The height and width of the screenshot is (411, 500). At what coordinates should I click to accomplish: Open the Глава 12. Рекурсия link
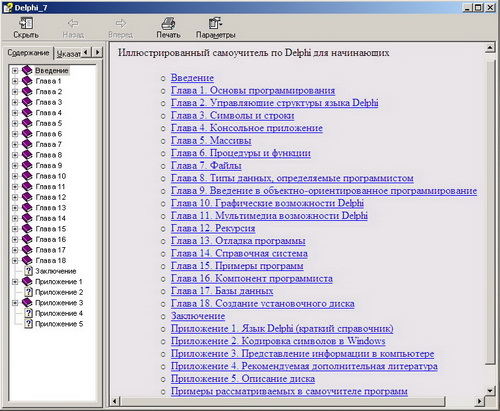tap(213, 228)
